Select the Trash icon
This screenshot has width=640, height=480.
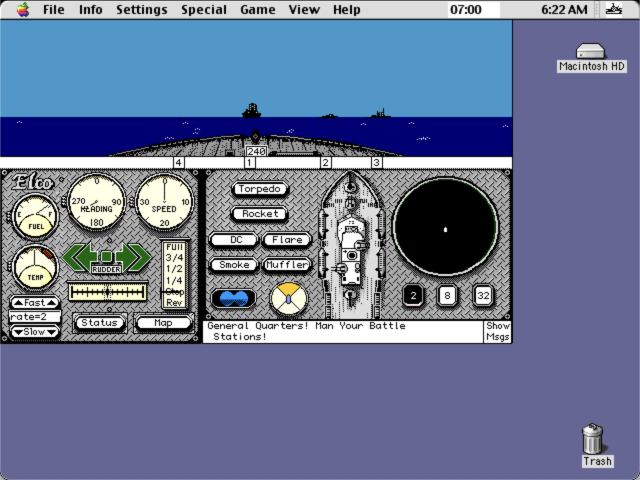coord(592,439)
